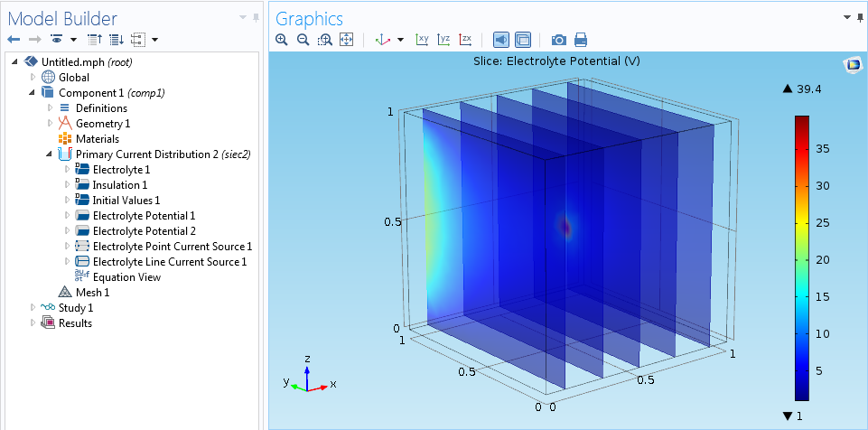868x430 pixels.
Task: Switch to the XY plane view
Action: (422, 40)
